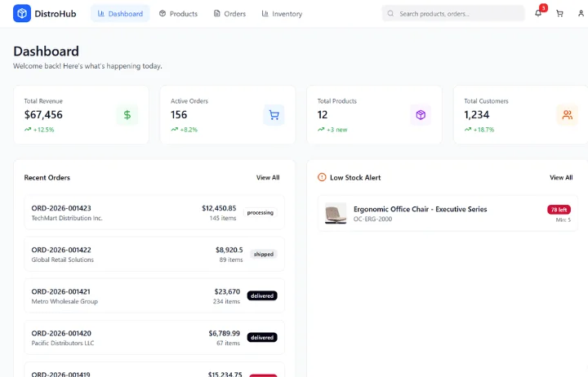
Task: Open the Orders tab
Action: tap(229, 14)
